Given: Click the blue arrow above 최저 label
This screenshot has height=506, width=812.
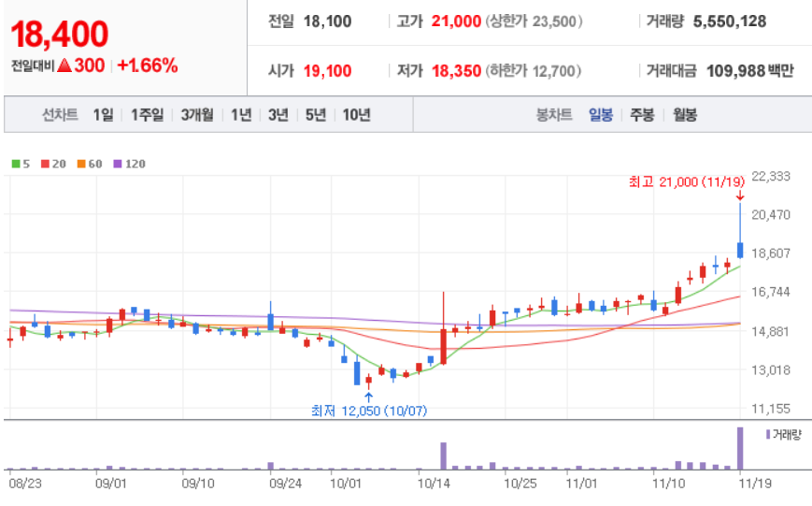Looking at the screenshot, I should click(368, 398).
